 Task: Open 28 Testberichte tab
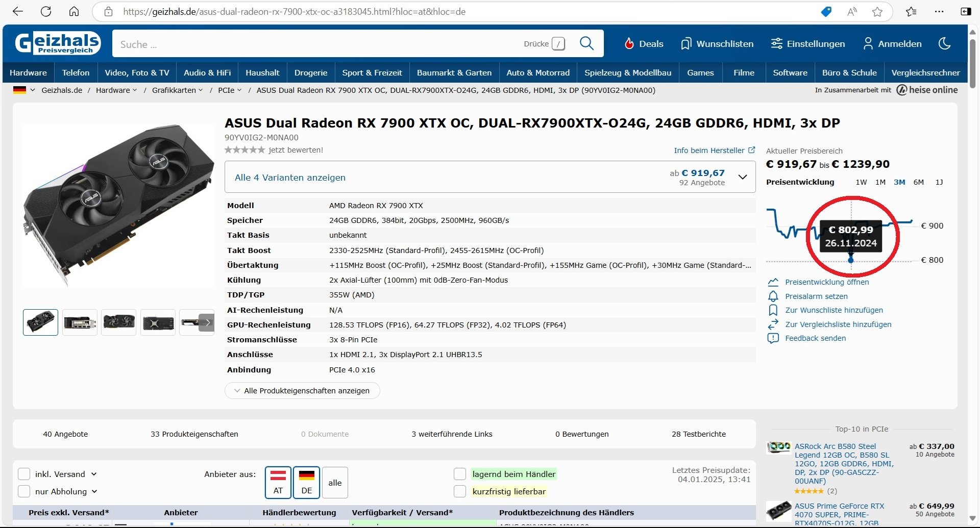click(699, 434)
